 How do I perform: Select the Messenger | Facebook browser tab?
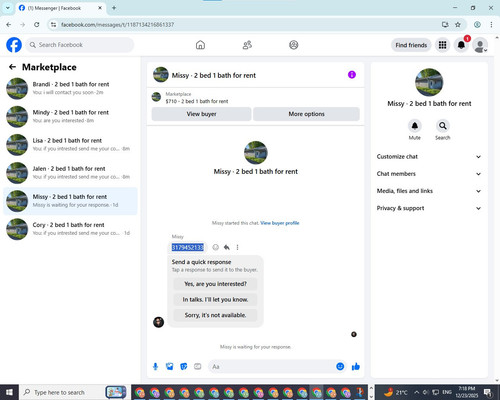(x=61, y=8)
